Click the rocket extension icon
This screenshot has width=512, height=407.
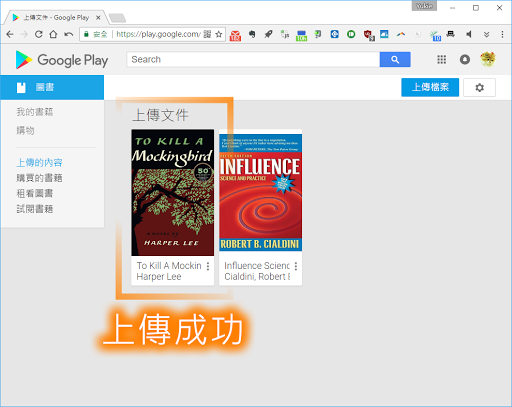point(268,34)
